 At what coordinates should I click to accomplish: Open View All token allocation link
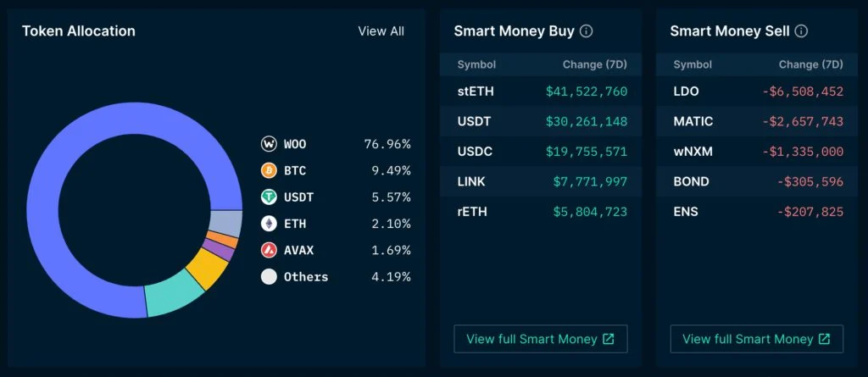[x=381, y=31]
